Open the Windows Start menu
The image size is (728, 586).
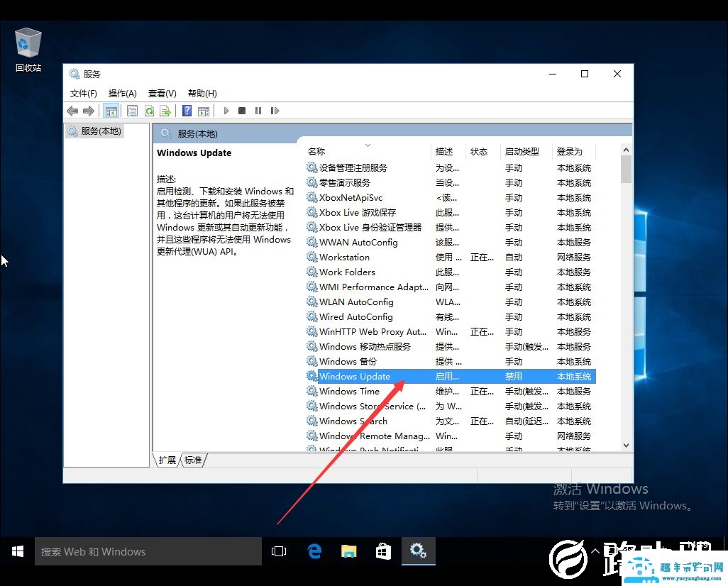(18, 552)
